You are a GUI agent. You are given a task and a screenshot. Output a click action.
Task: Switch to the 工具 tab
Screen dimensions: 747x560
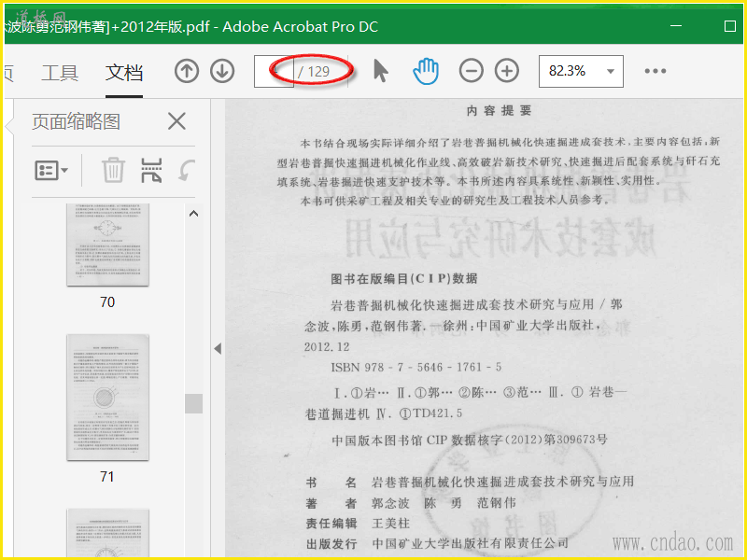[60, 73]
